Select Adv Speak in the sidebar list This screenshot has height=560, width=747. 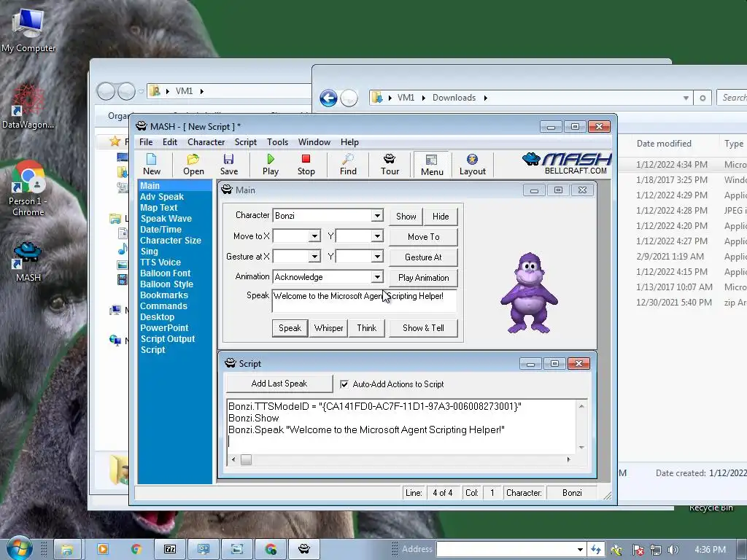(x=161, y=197)
